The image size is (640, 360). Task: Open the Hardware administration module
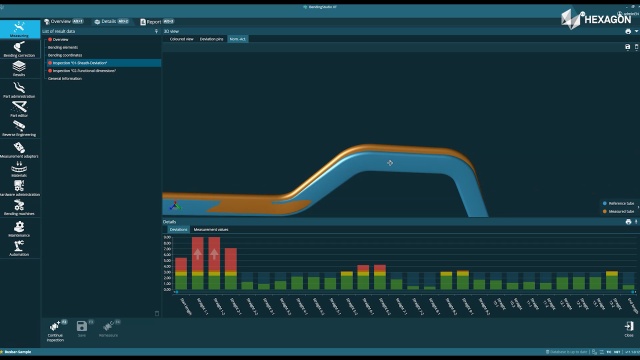click(x=19, y=188)
